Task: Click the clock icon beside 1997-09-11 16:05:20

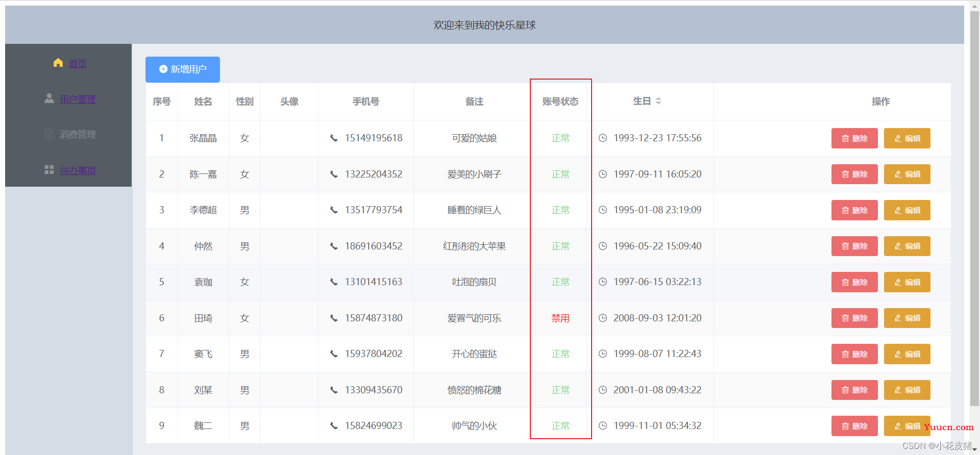Action: coord(603,174)
